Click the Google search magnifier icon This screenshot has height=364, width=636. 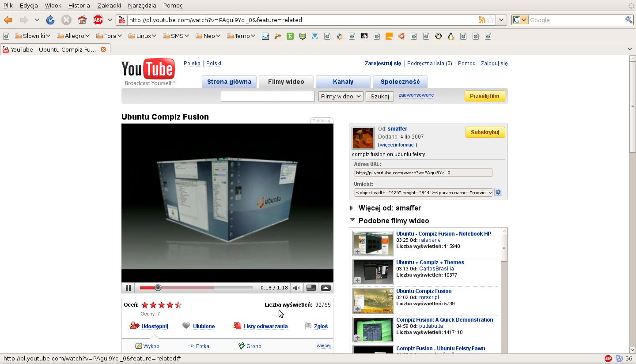[629, 20]
